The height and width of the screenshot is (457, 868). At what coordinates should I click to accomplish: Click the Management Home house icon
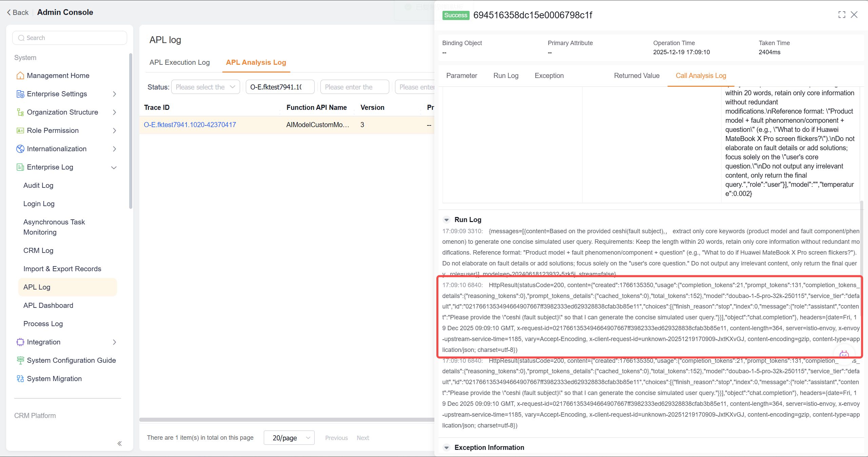click(20, 76)
